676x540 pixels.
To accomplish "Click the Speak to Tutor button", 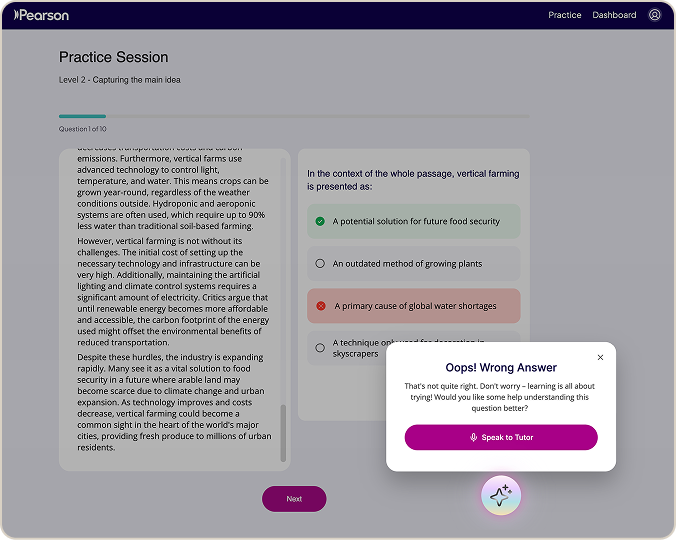I will point(501,437).
